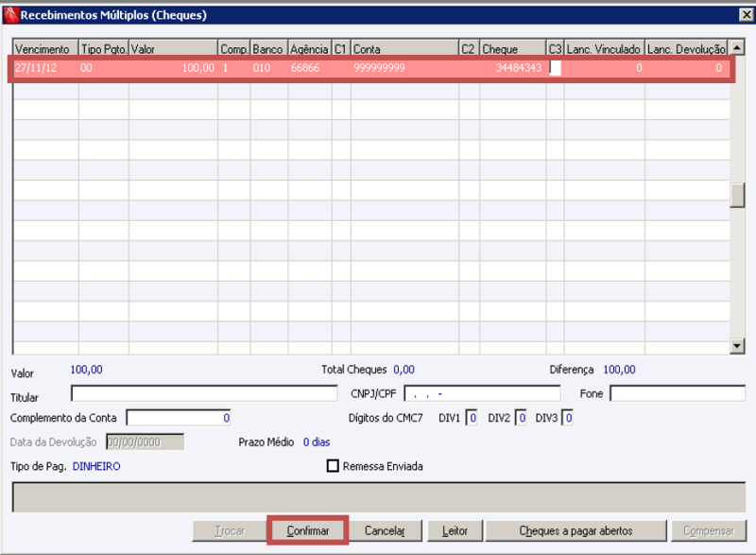This screenshot has width=756, height=555.
Task: Click the cheque number 34484343 cell
Action: (513, 68)
